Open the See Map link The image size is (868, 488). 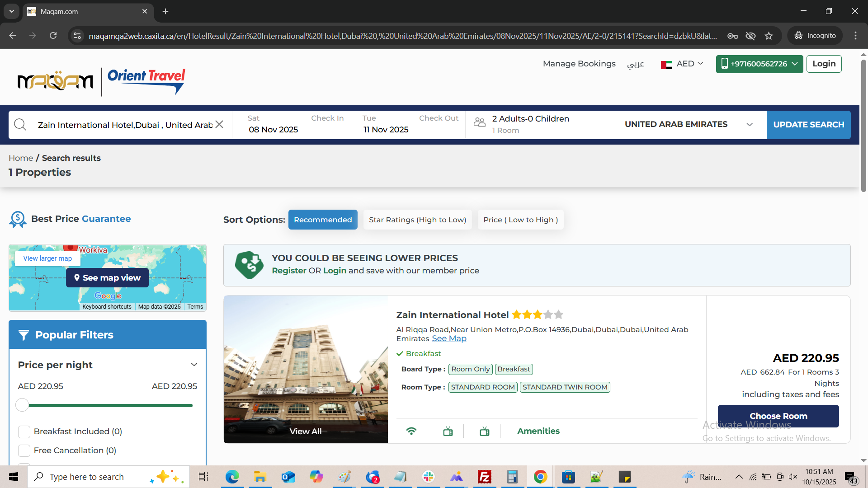449,338
